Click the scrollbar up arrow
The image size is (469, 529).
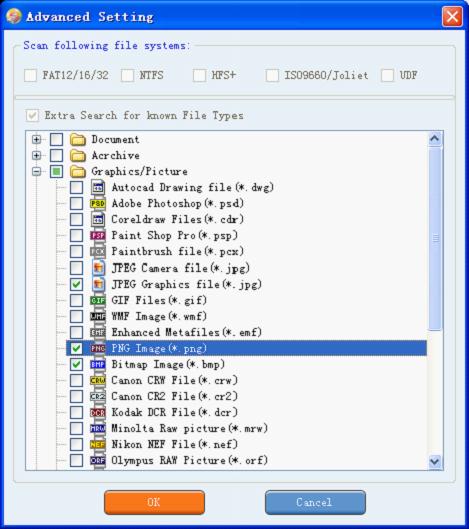tap(435, 138)
